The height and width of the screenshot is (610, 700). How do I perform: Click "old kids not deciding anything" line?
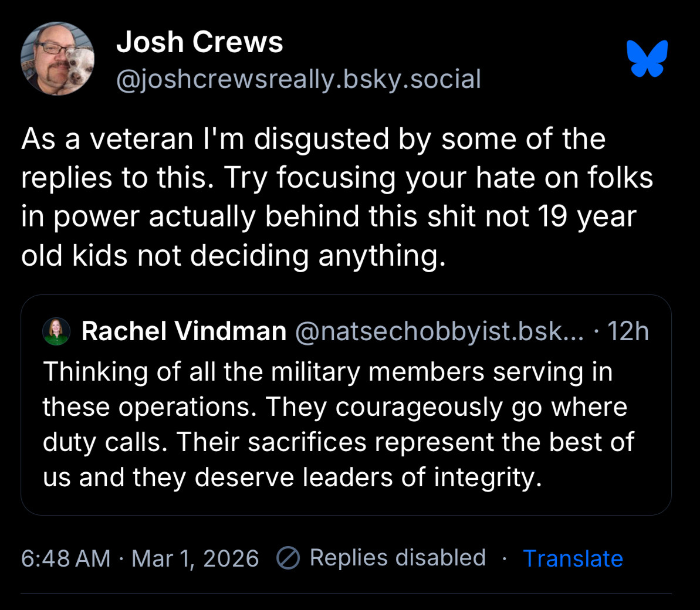(x=233, y=255)
